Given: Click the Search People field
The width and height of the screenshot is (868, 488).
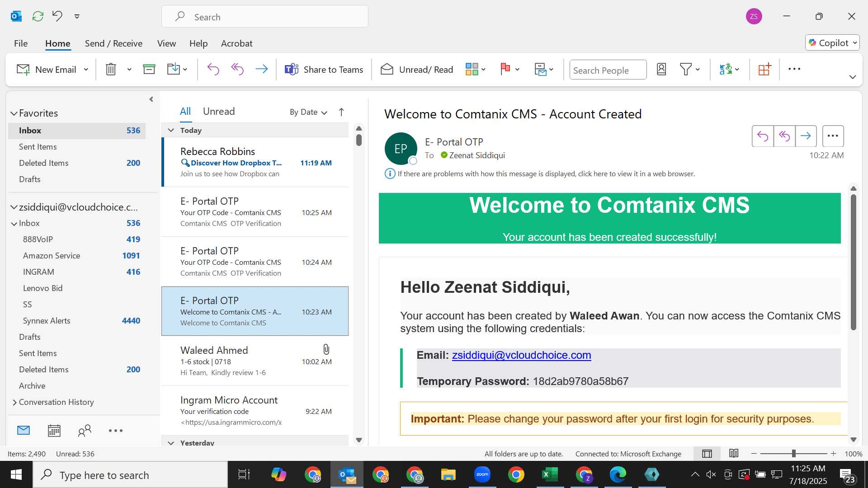Looking at the screenshot, I should 608,70.
